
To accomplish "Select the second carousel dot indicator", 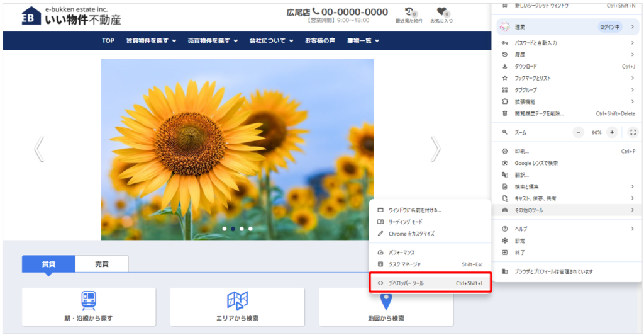I will (233, 229).
